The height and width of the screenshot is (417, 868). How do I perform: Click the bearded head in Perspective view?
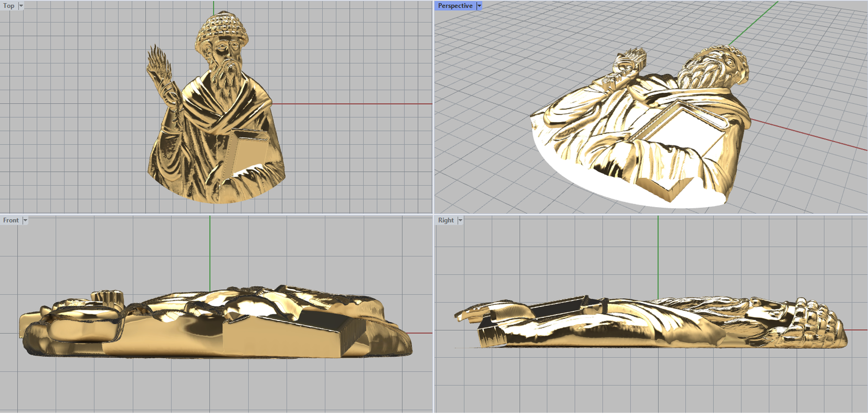[x=711, y=68]
